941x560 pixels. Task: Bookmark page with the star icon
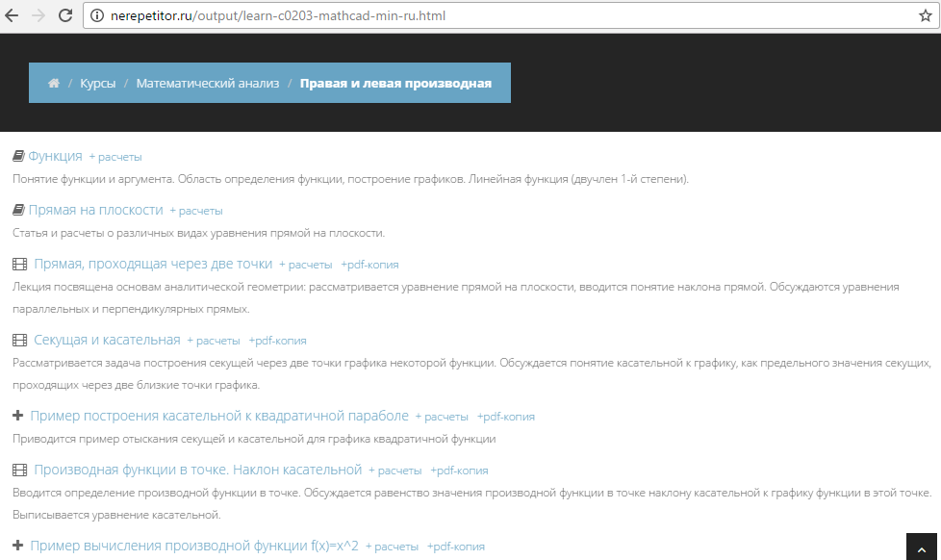pos(926,15)
